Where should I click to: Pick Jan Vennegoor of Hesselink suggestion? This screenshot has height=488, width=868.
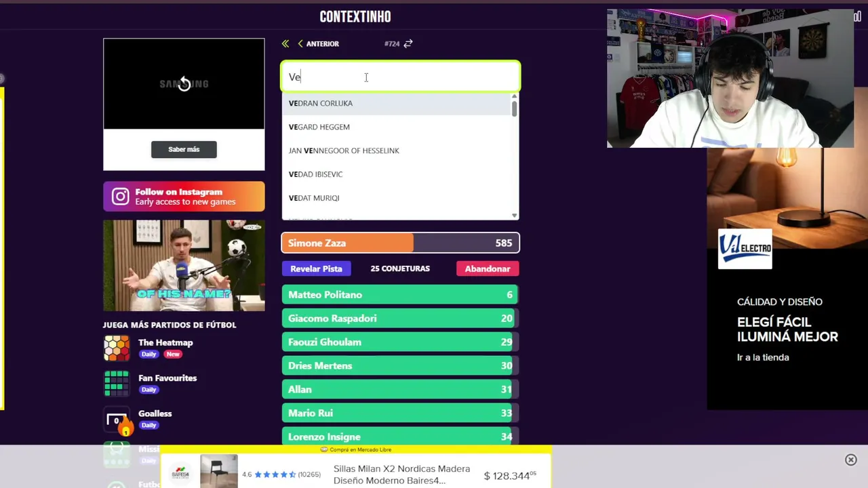[x=397, y=150]
